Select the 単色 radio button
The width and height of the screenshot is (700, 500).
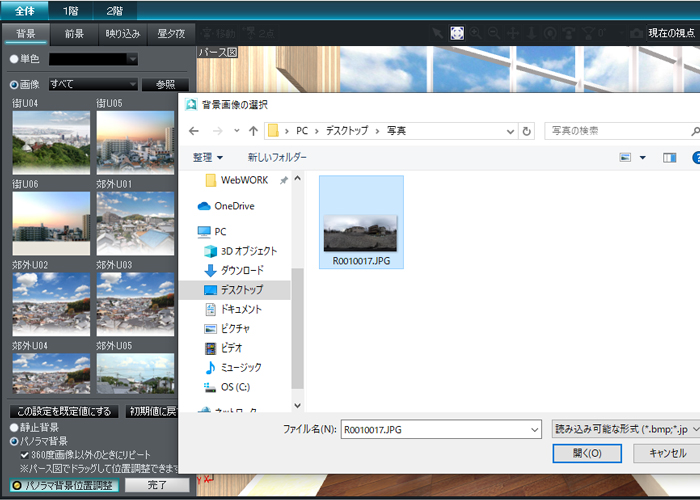(14, 59)
